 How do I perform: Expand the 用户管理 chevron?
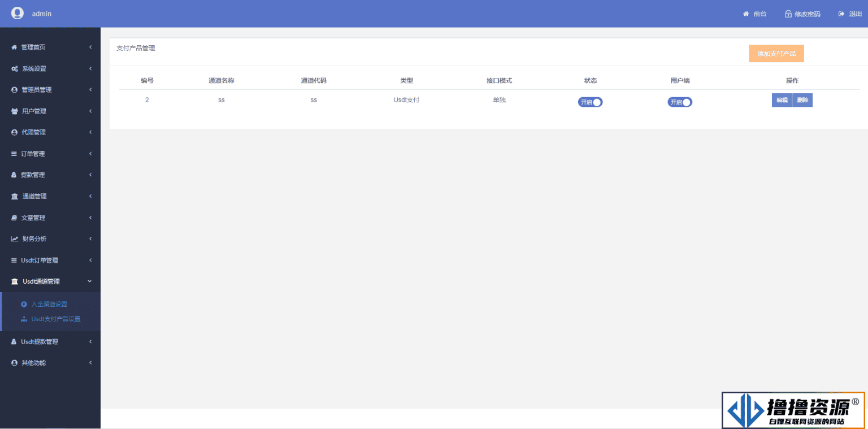pyautogui.click(x=90, y=111)
